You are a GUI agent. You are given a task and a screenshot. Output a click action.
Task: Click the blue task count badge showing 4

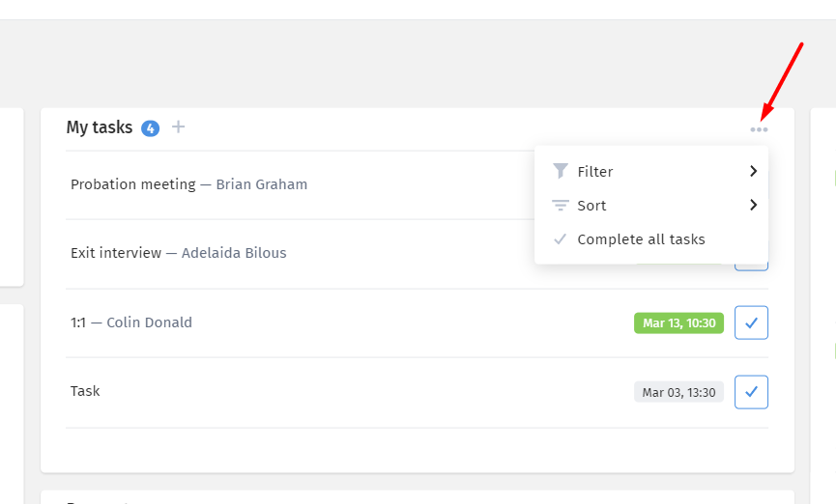pyautogui.click(x=151, y=128)
